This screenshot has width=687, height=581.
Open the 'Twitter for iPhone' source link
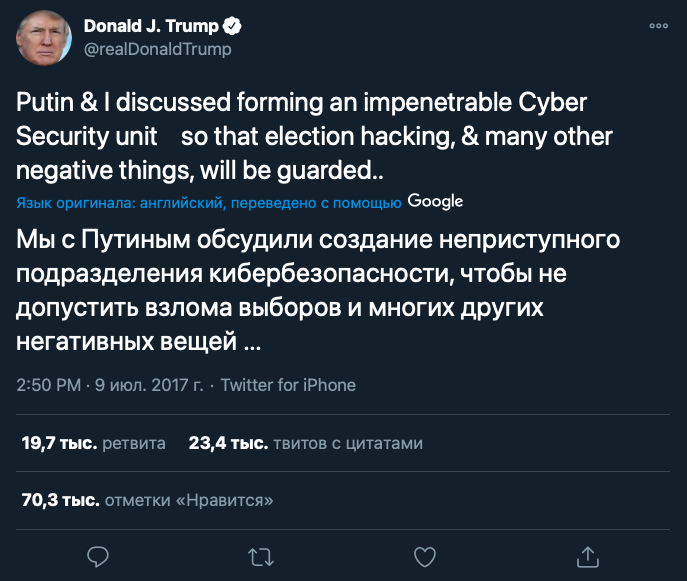[288, 385]
